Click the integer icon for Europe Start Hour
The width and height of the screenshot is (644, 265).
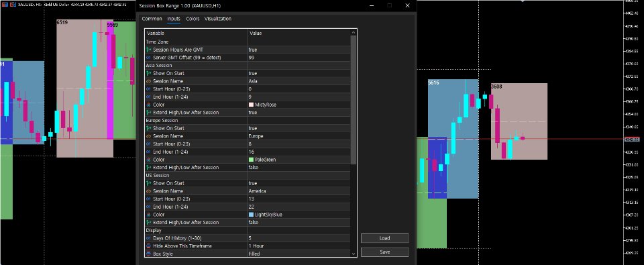coord(149,144)
